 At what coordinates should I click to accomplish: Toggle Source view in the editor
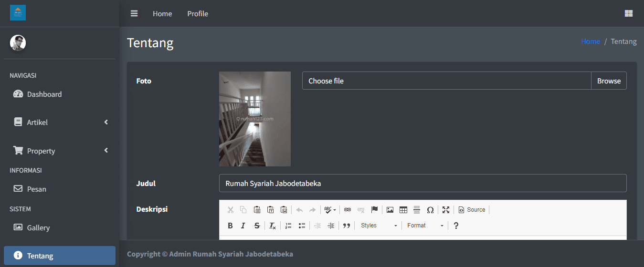coord(472,210)
